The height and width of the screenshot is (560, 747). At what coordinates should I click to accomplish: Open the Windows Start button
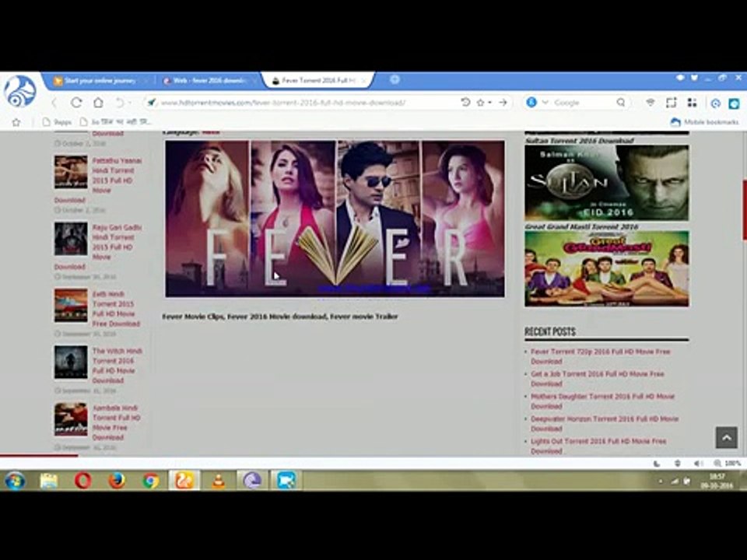click(x=15, y=481)
